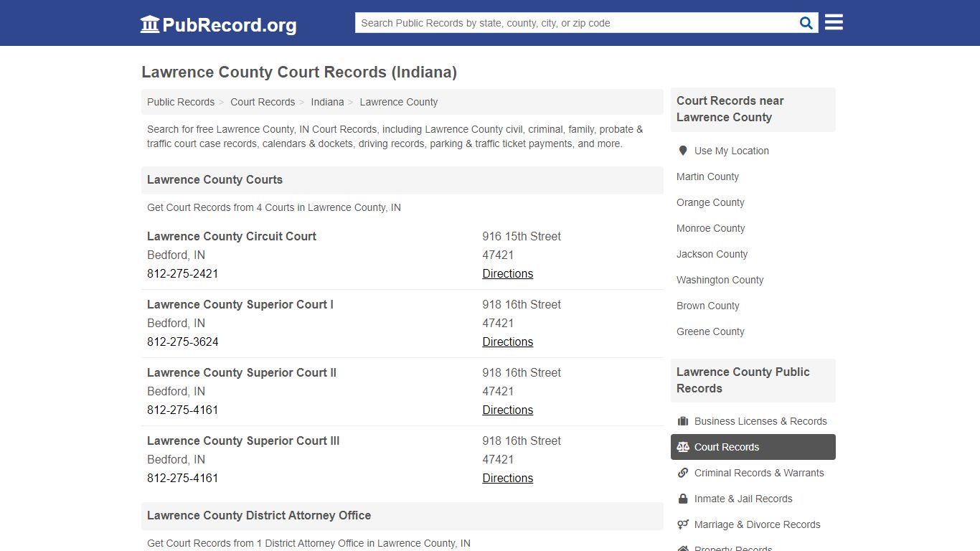Open Brown County court records

tap(708, 306)
